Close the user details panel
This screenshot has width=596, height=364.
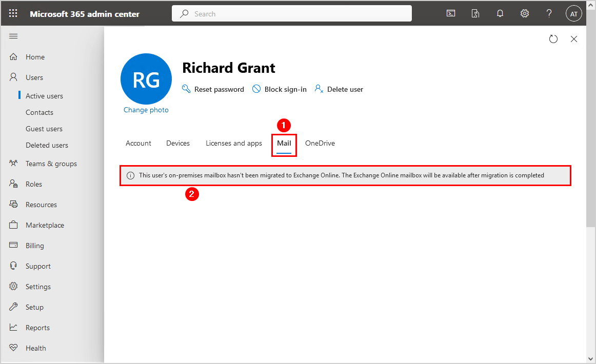pos(574,39)
